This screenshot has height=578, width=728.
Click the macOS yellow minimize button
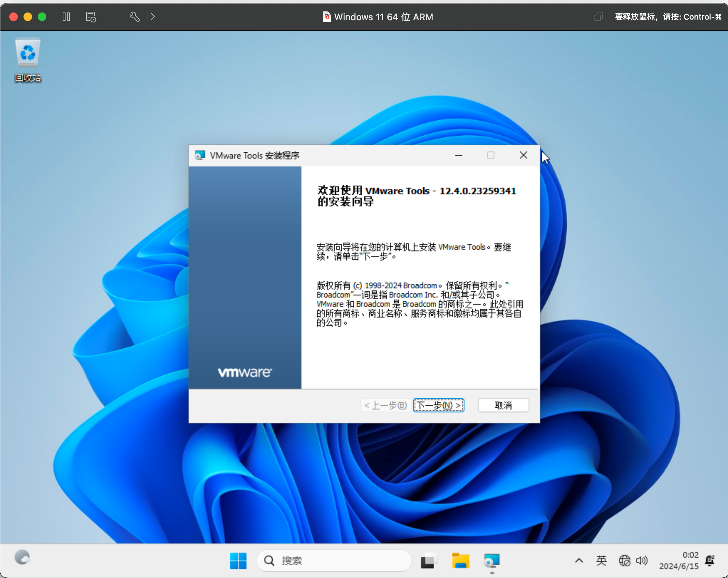click(x=28, y=17)
